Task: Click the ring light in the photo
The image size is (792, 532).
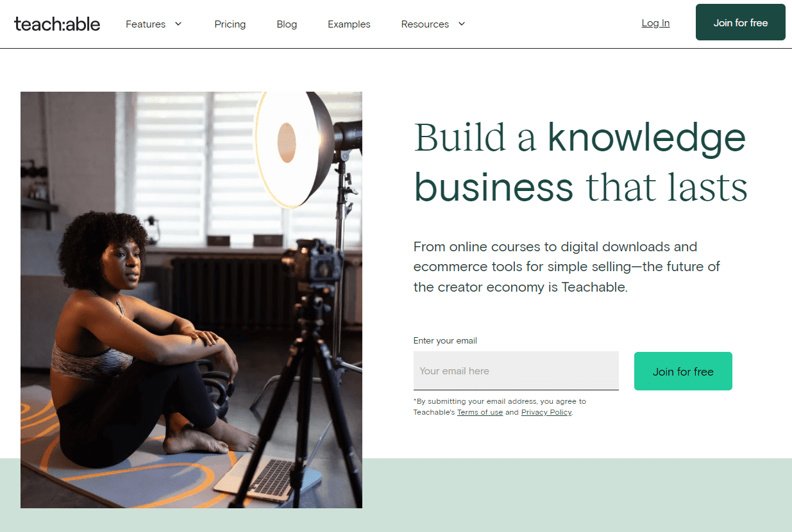Action: [x=294, y=147]
